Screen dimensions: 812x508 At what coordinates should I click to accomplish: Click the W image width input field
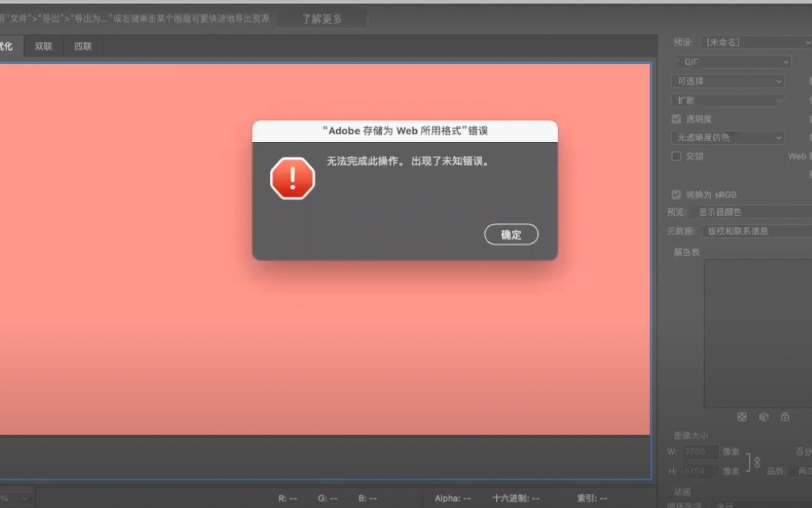coord(701,452)
